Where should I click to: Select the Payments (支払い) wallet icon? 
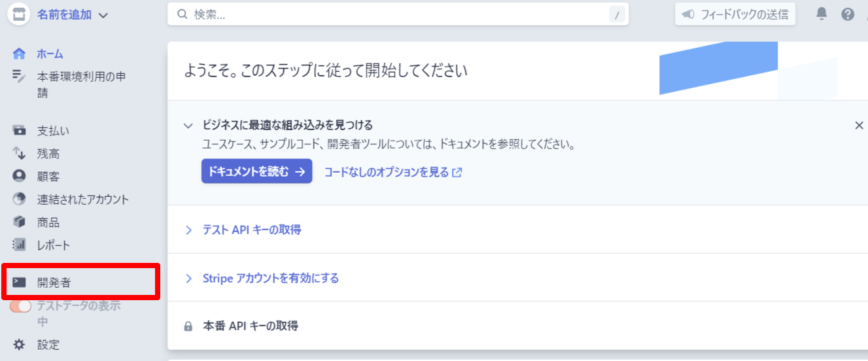[19, 131]
